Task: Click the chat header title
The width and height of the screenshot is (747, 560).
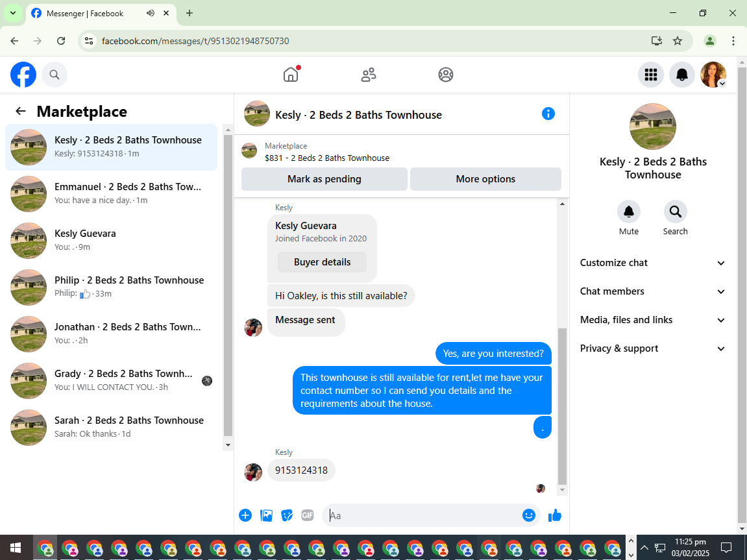Action: point(359,115)
